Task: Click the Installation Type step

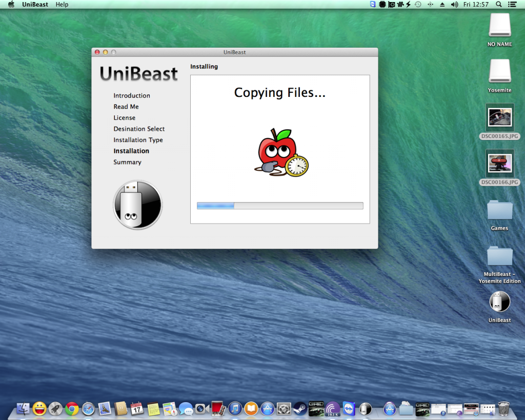Action: (x=138, y=139)
